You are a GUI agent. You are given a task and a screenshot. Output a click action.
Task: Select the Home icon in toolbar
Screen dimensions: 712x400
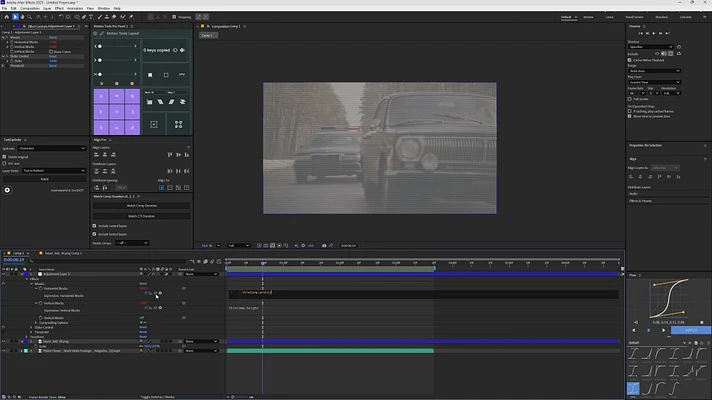pos(6,17)
